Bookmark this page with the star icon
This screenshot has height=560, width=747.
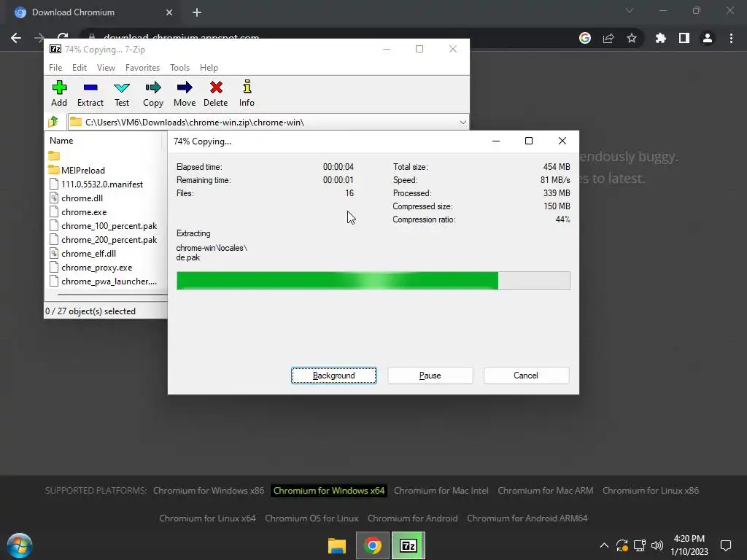632,38
